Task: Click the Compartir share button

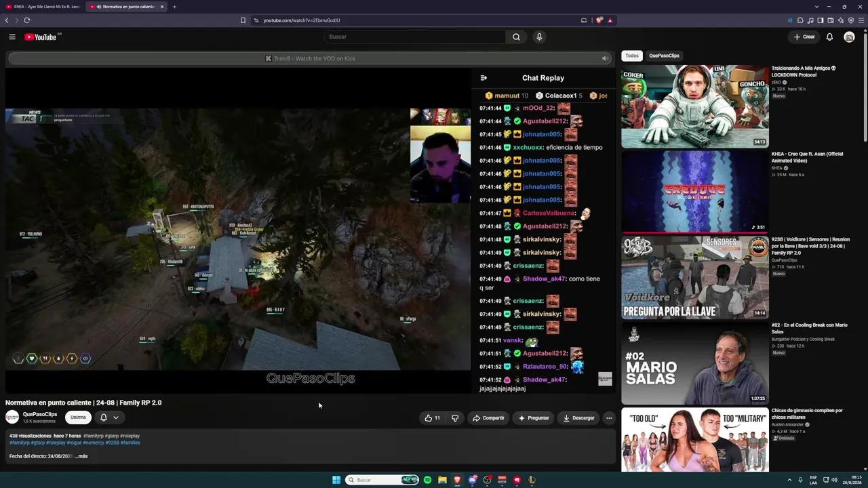Action: [488, 418]
